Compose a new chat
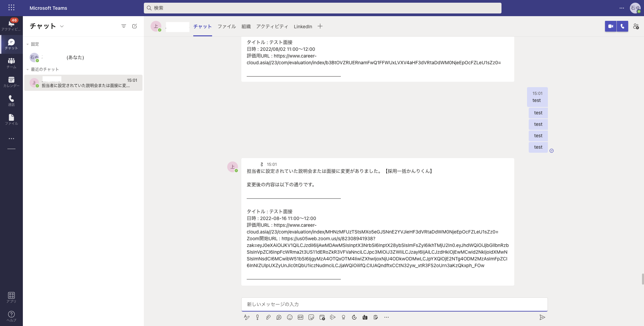The height and width of the screenshot is (326, 644). tap(134, 26)
